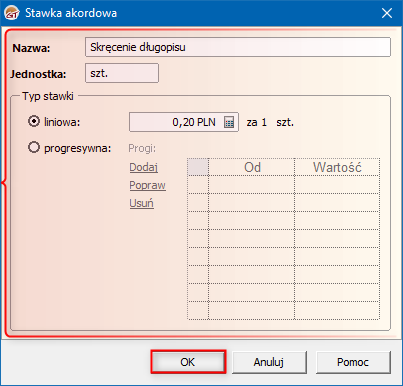This screenshot has height=386, width=403.
Task: Click the GT app icon in title bar
Action: 12,13
